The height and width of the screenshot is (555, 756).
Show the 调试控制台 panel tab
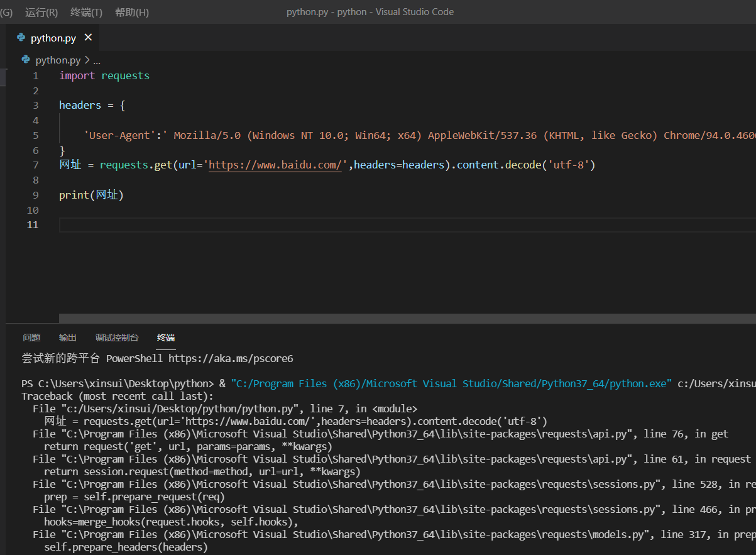pyautogui.click(x=117, y=338)
